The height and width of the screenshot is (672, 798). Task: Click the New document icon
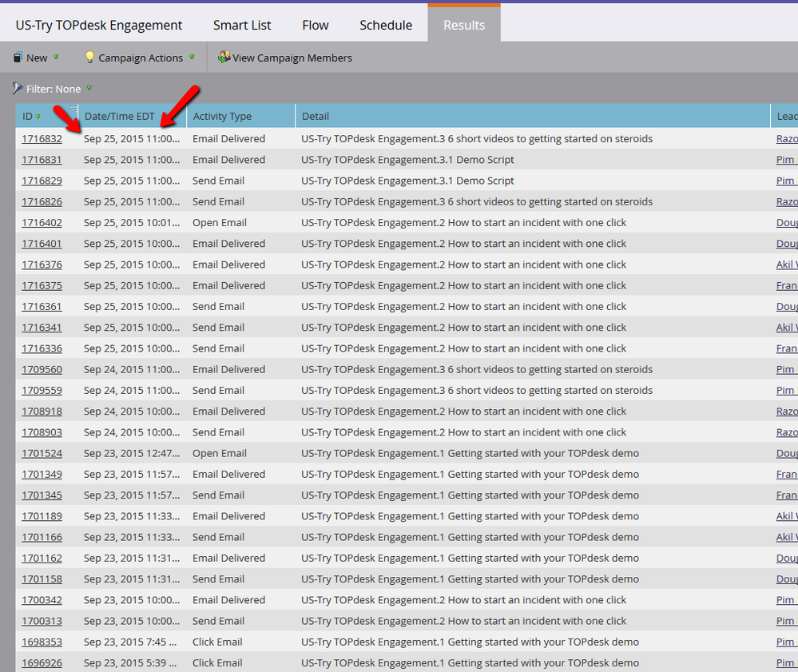(x=18, y=58)
